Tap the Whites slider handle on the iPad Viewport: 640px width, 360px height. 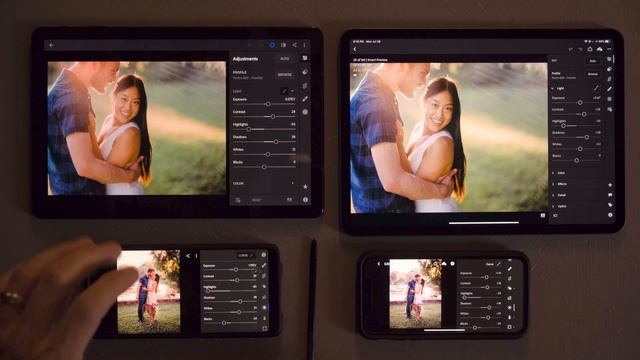pyautogui.click(x=580, y=149)
